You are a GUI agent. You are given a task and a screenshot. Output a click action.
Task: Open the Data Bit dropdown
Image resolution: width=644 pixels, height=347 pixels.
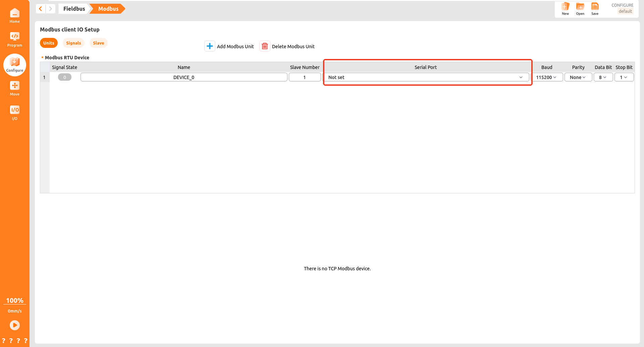tap(603, 77)
